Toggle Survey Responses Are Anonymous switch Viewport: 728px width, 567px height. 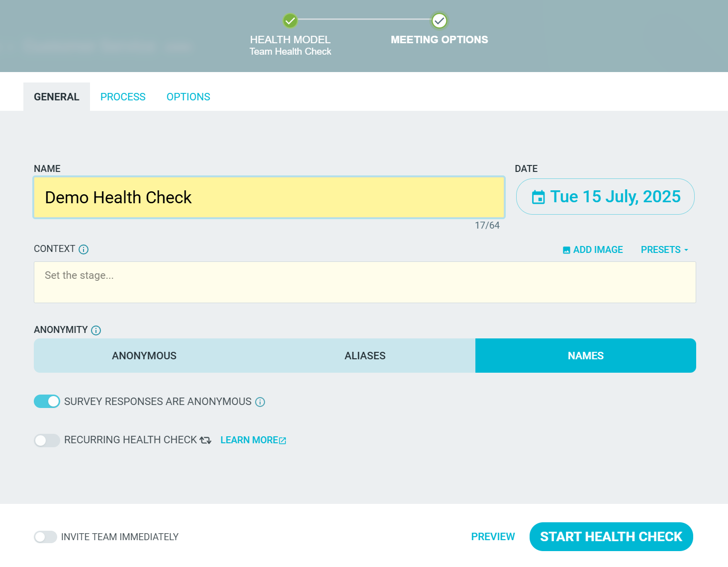click(47, 402)
